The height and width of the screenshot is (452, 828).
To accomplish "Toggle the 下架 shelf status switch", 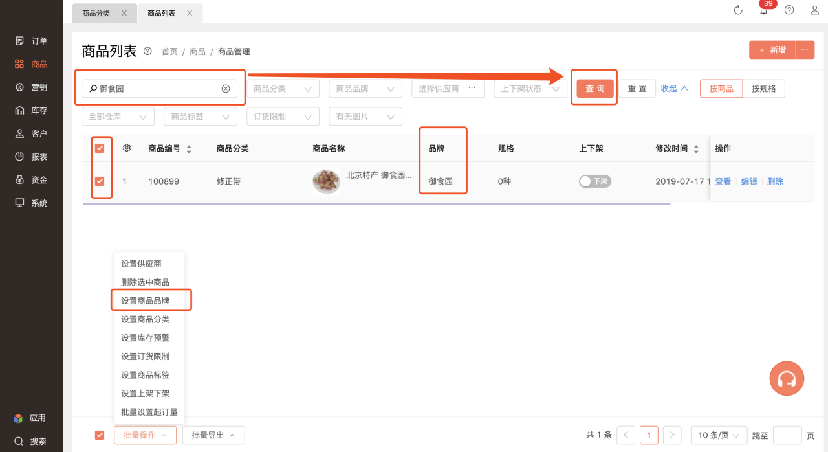I will click(x=594, y=182).
